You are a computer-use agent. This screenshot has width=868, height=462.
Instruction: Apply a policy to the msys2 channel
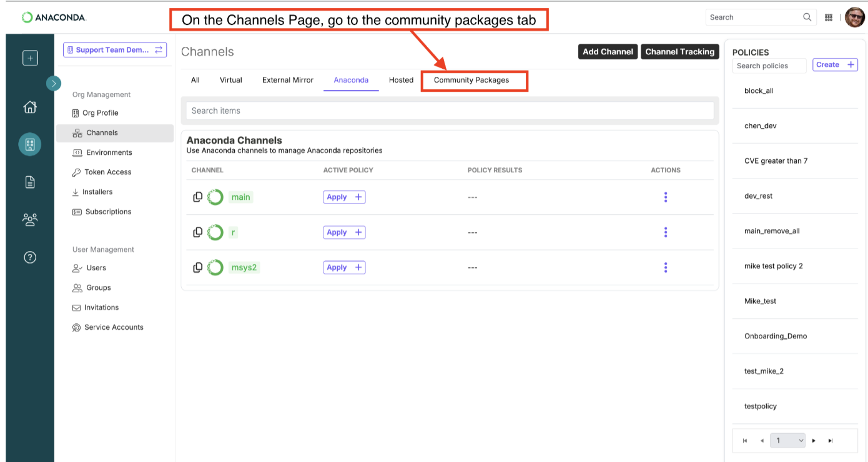[344, 267]
